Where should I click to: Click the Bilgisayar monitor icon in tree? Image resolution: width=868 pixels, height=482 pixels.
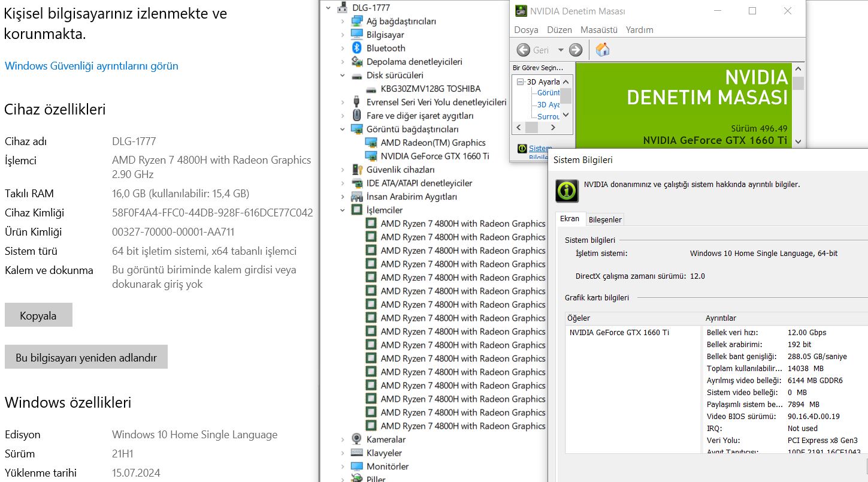tap(357, 34)
